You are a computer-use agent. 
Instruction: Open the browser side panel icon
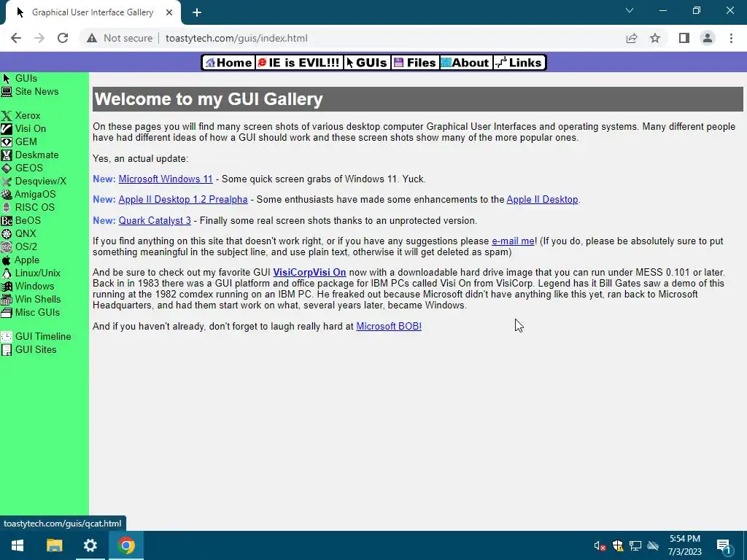[684, 38]
